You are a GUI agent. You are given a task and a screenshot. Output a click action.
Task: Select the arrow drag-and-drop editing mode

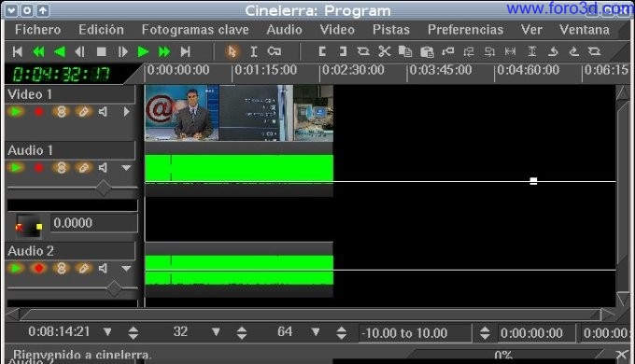point(232,52)
